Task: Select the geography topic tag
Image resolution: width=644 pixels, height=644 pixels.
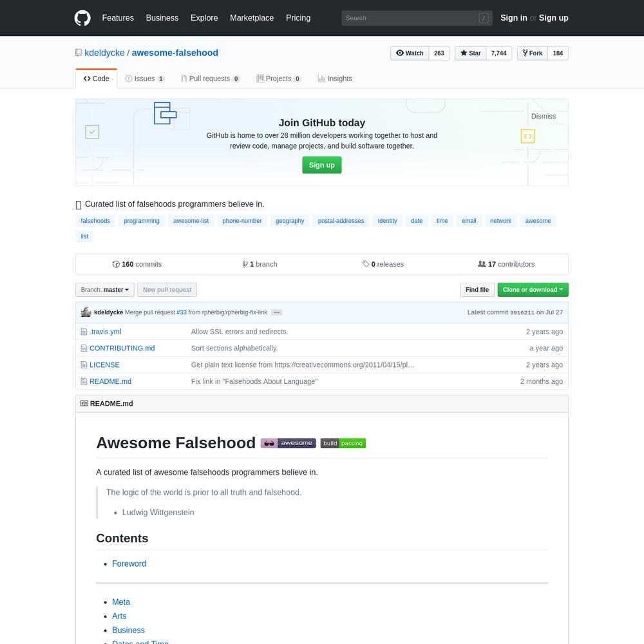Action: click(290, 221)
